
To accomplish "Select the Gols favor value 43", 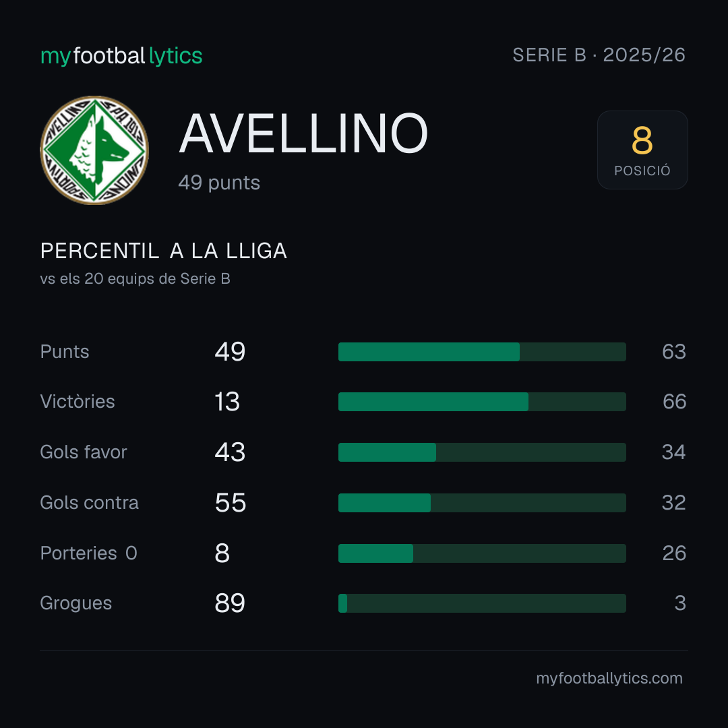I will coord(230,452).
